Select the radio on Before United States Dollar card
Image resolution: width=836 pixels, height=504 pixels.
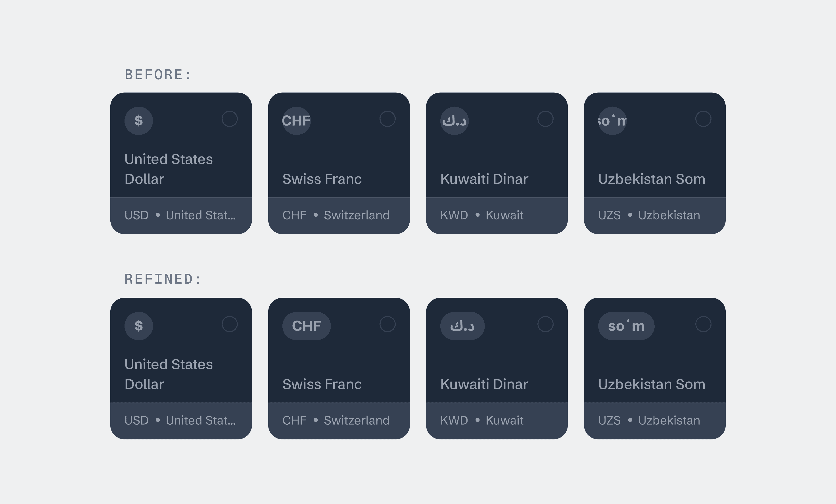[229, 119]
